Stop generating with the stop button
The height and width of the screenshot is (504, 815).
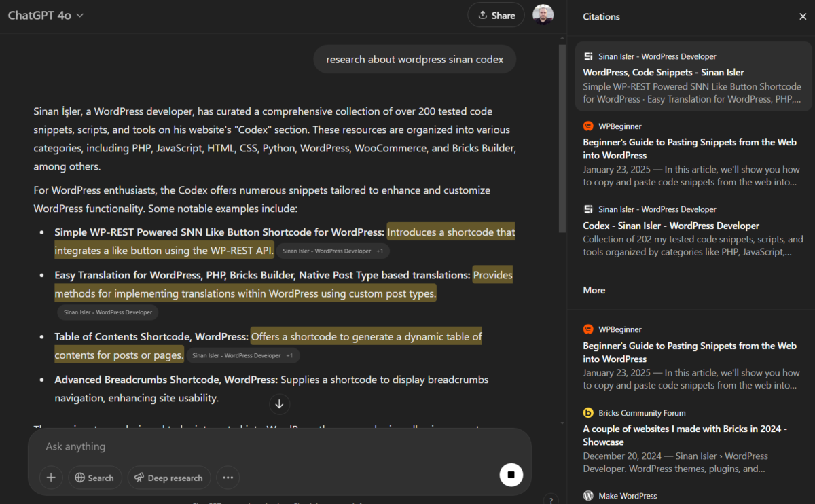(511, 475)
